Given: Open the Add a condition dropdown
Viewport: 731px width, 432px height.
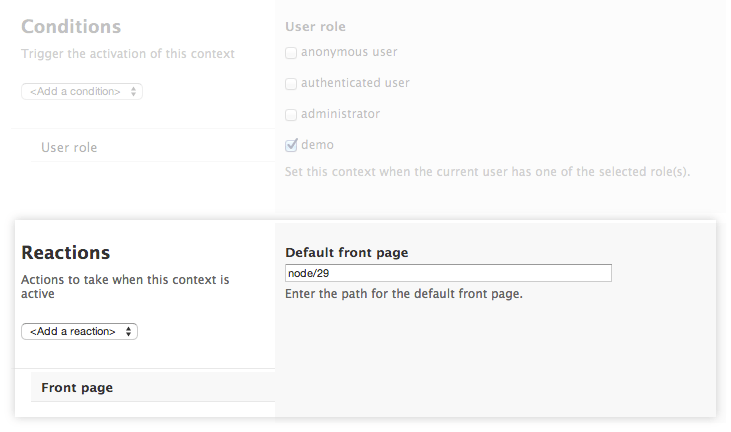Looking at the screenshot, I should coord(81,91).
